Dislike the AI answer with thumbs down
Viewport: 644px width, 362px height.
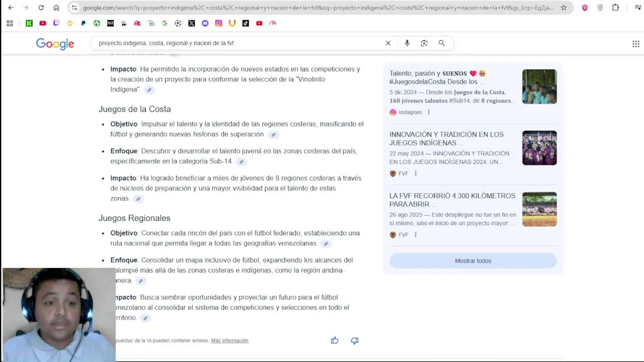(355, 340)
